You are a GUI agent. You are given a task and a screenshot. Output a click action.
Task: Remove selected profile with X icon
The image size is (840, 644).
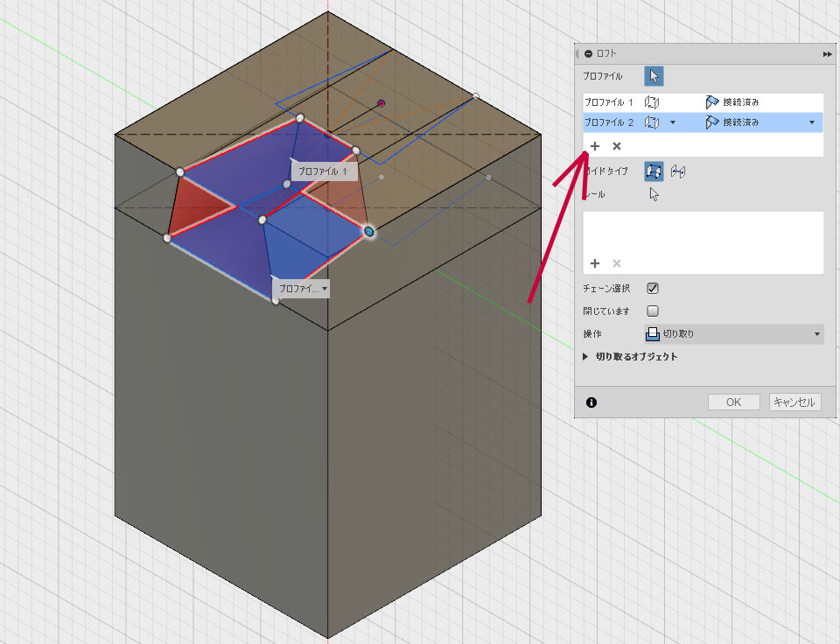click(616, 146)
